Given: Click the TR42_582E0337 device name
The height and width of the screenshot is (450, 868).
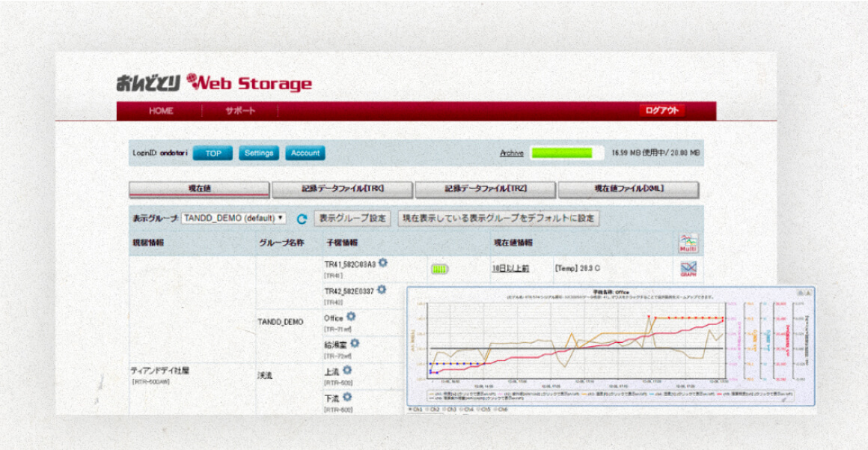Looking at the screenshot, I should click(349, 291).
